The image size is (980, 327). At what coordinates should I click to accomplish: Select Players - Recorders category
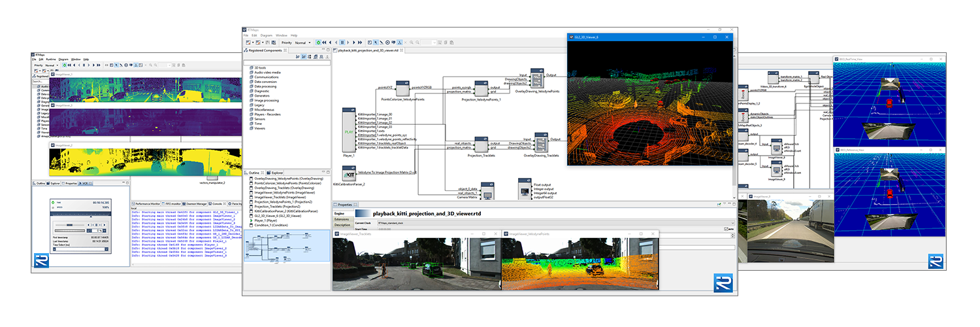[x=265, y=114]
